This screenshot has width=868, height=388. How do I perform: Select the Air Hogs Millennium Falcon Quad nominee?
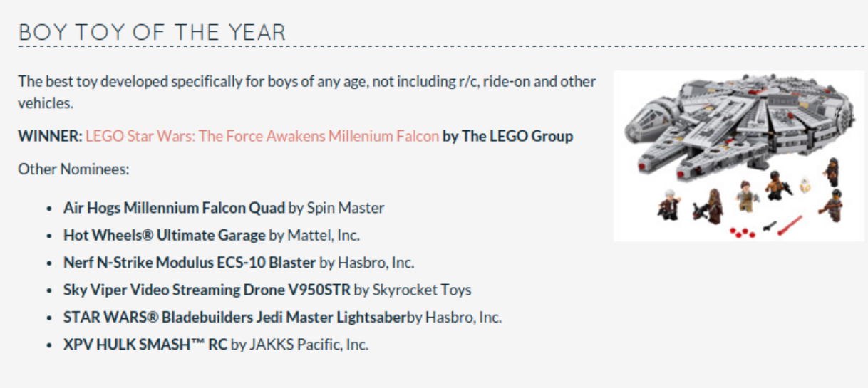pos(174,208)
